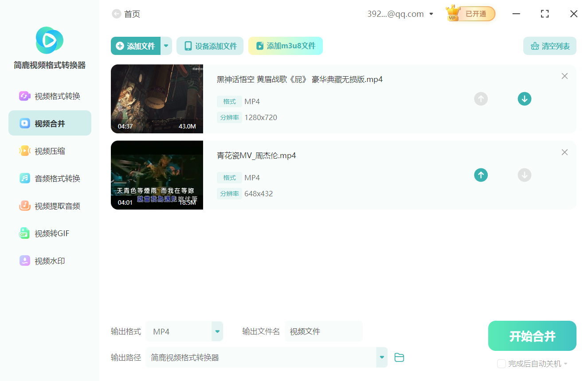Open the 视频转GIF tool
Image resolution: width=588 pixels, height=381 pixels.
[x=50, y=233]
